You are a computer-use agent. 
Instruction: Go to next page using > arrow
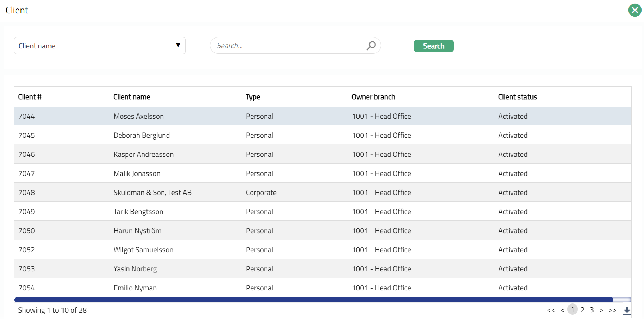(x=601, y=310)
